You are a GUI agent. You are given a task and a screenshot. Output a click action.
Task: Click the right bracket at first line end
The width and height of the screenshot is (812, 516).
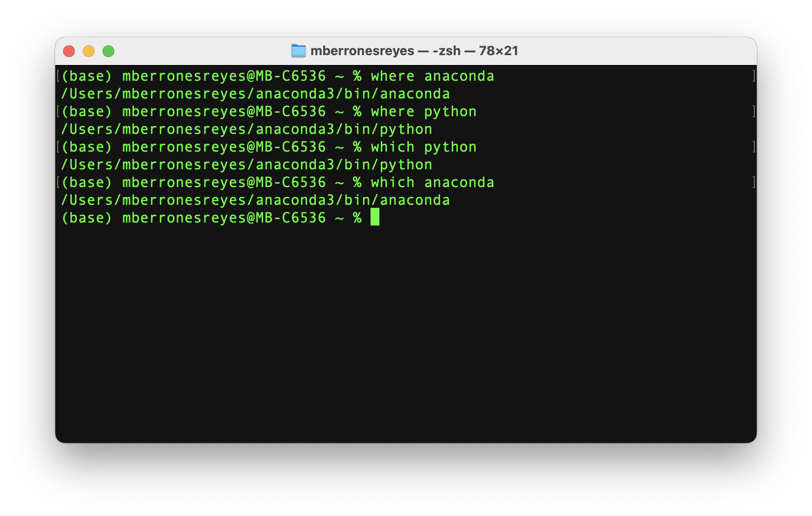pyautogui.click(x=753, y=76)
